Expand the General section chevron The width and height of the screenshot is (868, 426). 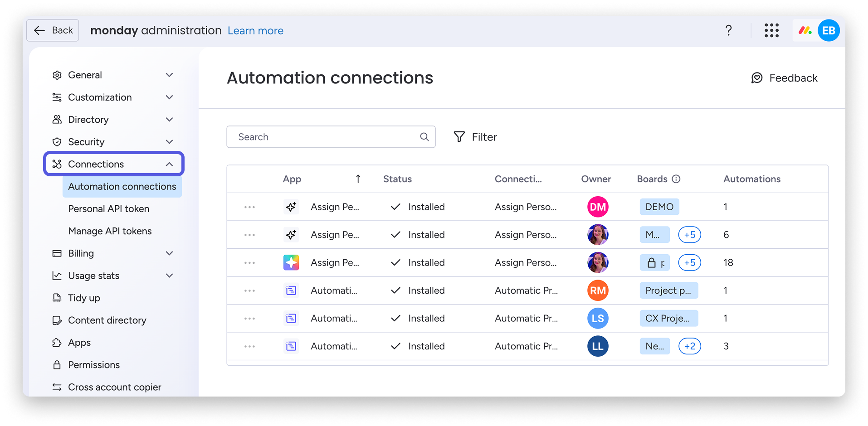point(169,75)
